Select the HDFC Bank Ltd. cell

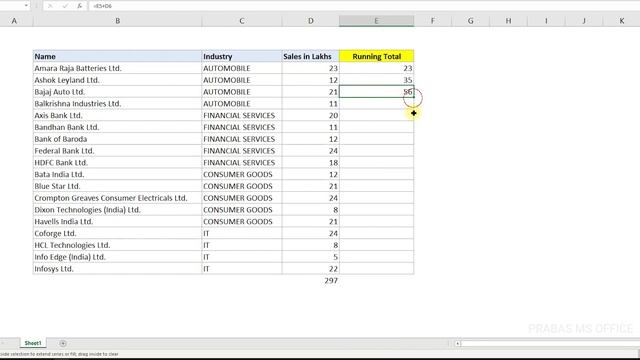[x=117, y=163]
